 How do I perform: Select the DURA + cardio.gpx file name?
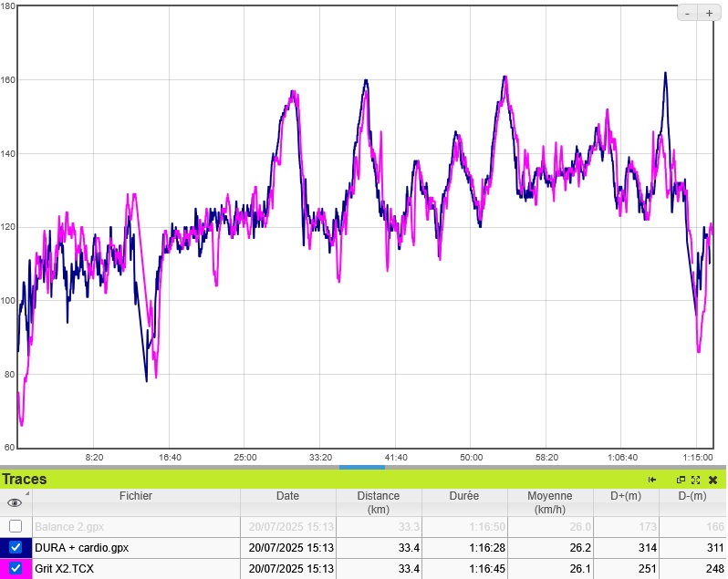[x=81, y=548]
